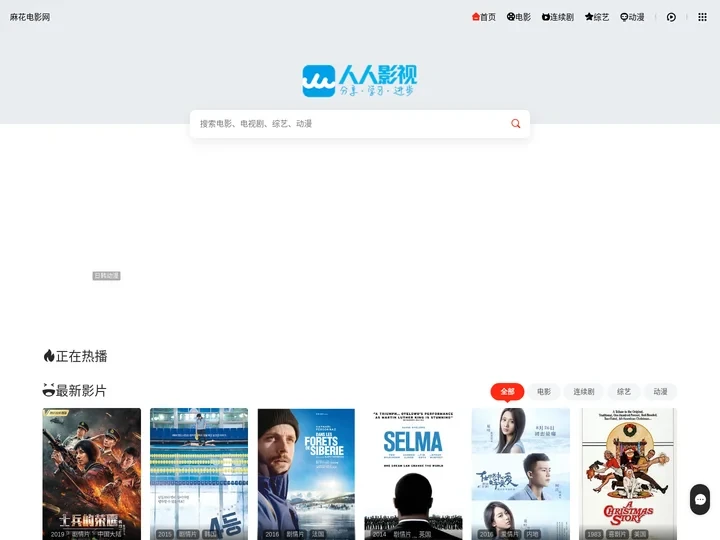Select the 综艺 filter tab

[624, 391]
